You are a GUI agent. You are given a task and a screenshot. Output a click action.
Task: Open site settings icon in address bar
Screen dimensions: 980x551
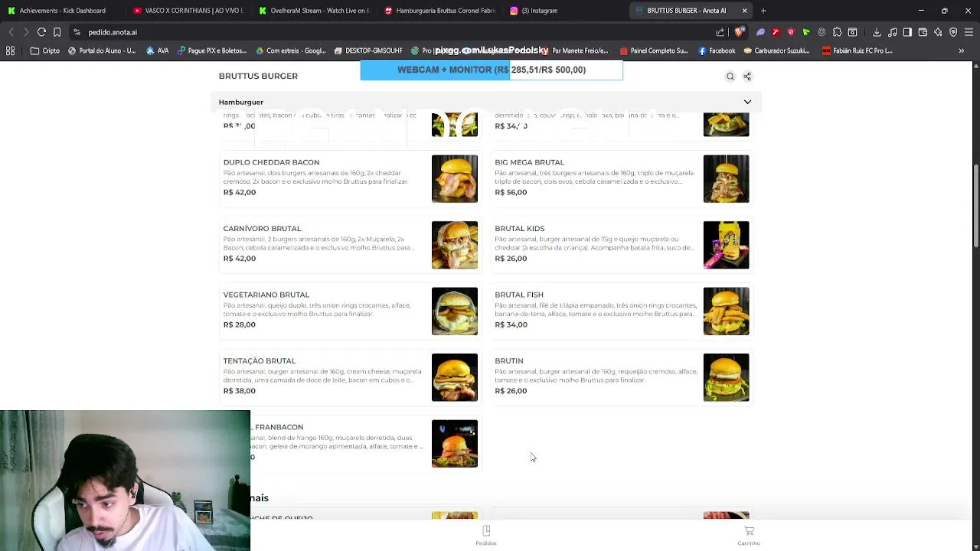tap(77, 32)
